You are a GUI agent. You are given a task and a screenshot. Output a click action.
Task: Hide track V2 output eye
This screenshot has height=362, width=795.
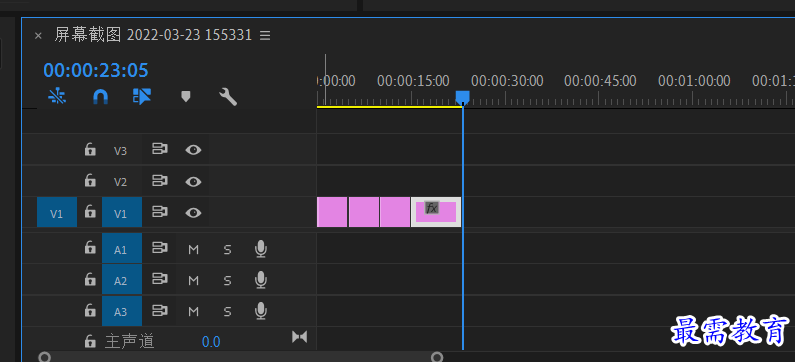tap(193, 182)
